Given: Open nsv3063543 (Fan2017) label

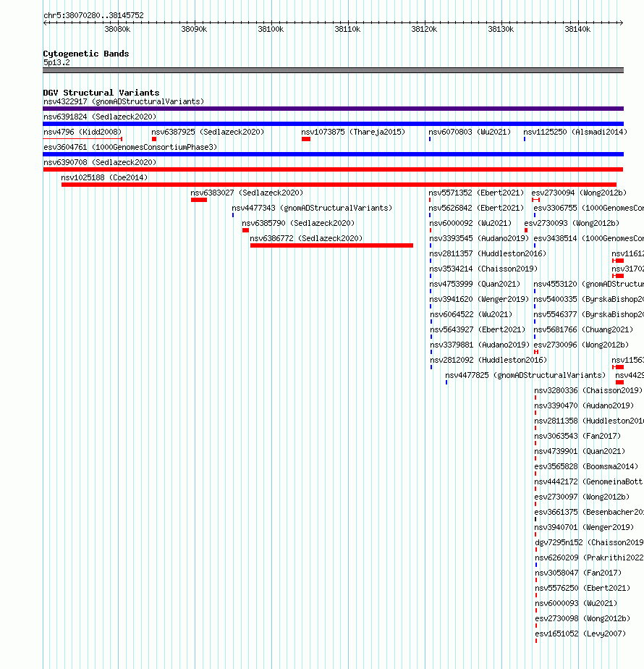Looking at the screenshot, I should click(x=577, y=436).
